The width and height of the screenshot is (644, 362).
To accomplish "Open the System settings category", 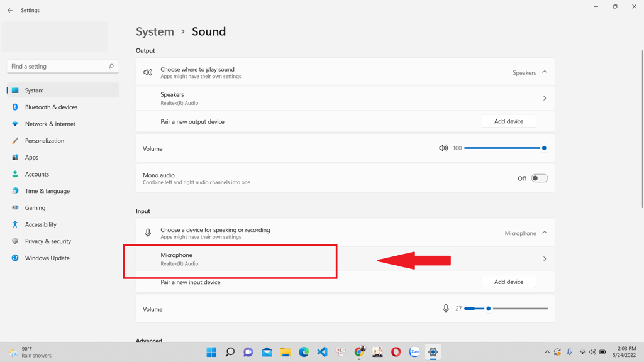I will coord(63,90).
